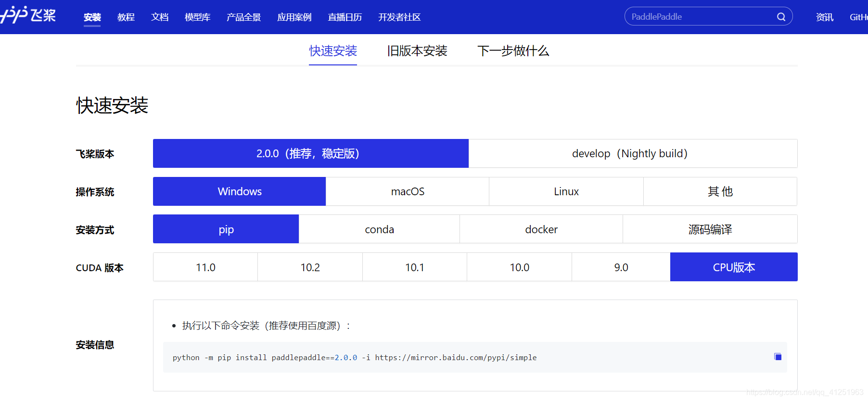
Task: Pick CUDA version 10.2
Action: click(310, 267)
